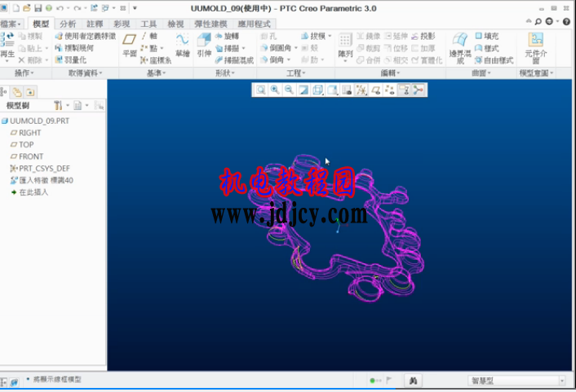Open a file with the folder icon
Viewport: 576px width, 392px height.
point(27,8)
